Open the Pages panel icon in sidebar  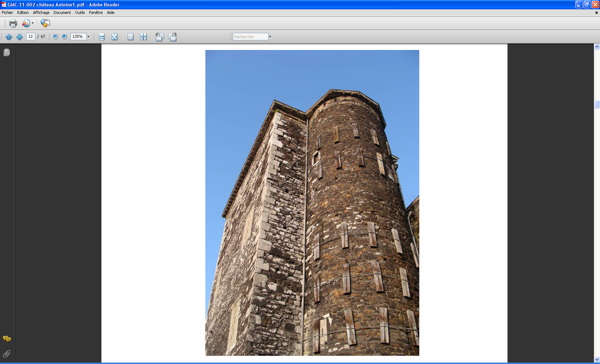click(7, 52)
